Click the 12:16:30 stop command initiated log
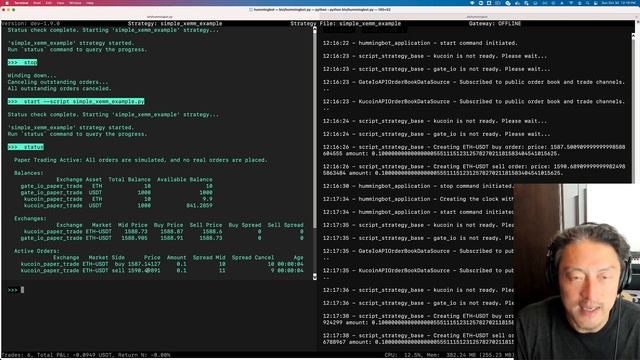The image size is (640, 360). [x=418, y=186]
